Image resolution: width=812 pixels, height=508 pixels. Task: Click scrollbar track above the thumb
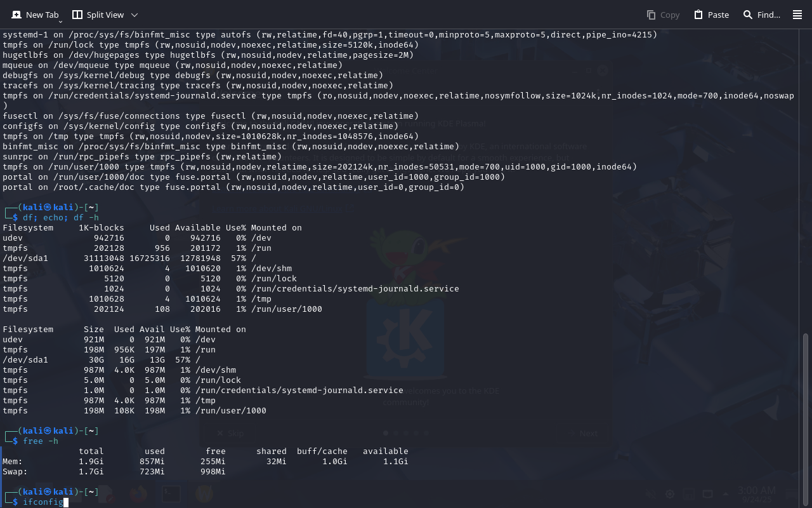click(x=806, y=178)
